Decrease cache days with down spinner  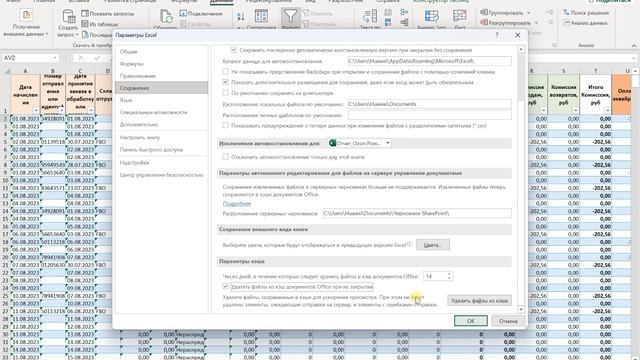[449, 278]
